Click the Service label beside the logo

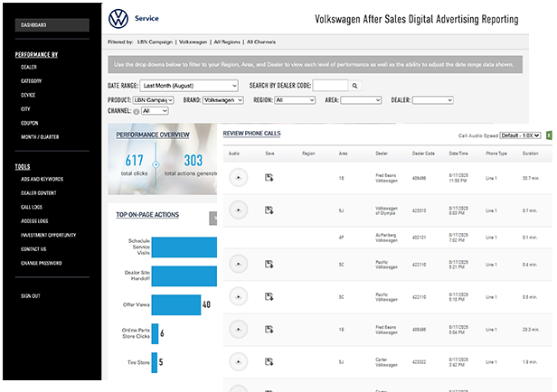point(146,18)
